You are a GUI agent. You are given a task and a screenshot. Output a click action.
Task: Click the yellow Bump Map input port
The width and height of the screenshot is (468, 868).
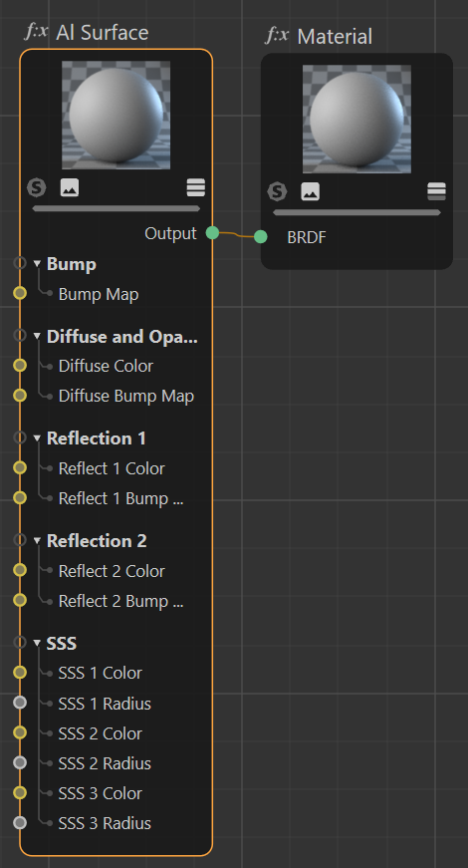point(20,293)
